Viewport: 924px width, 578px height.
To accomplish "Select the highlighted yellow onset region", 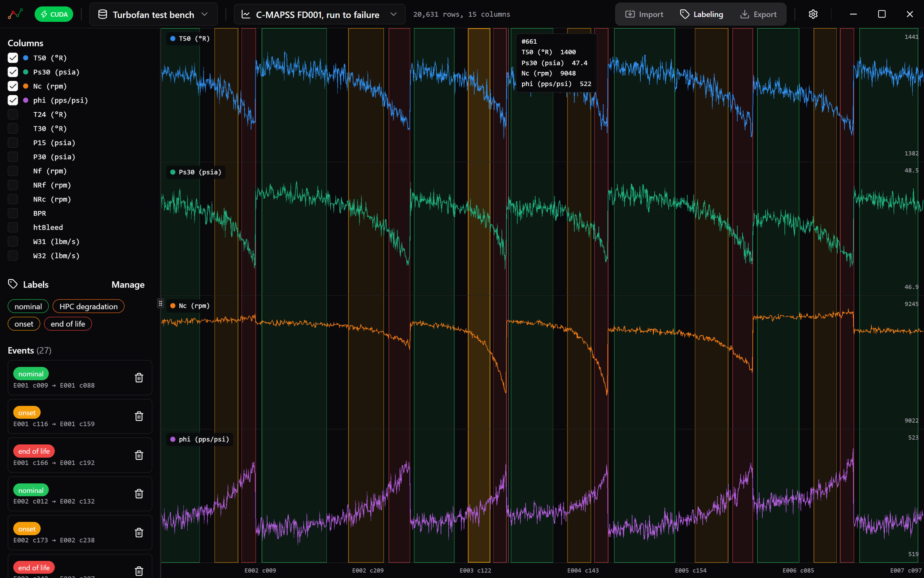I will click(x=479, y=295).
